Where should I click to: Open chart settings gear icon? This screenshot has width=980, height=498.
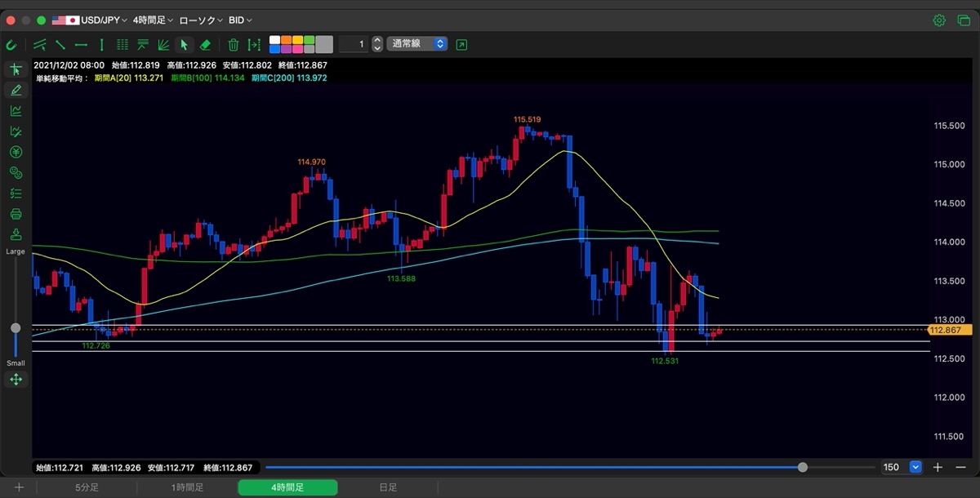939,20
